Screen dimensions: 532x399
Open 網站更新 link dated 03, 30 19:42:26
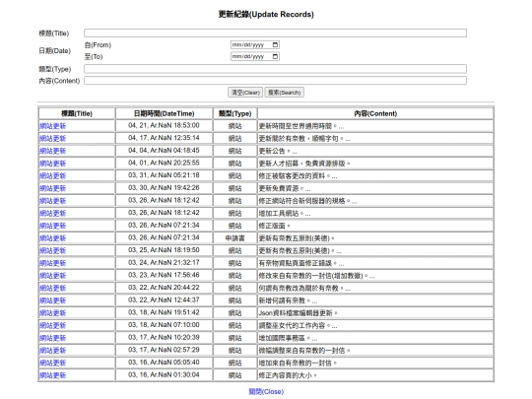coord(52,188)
